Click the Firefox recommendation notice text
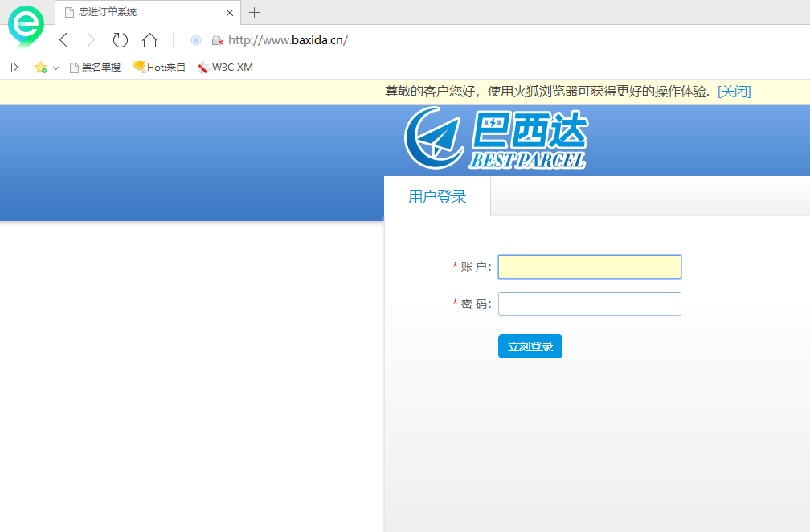 (547, 92)
